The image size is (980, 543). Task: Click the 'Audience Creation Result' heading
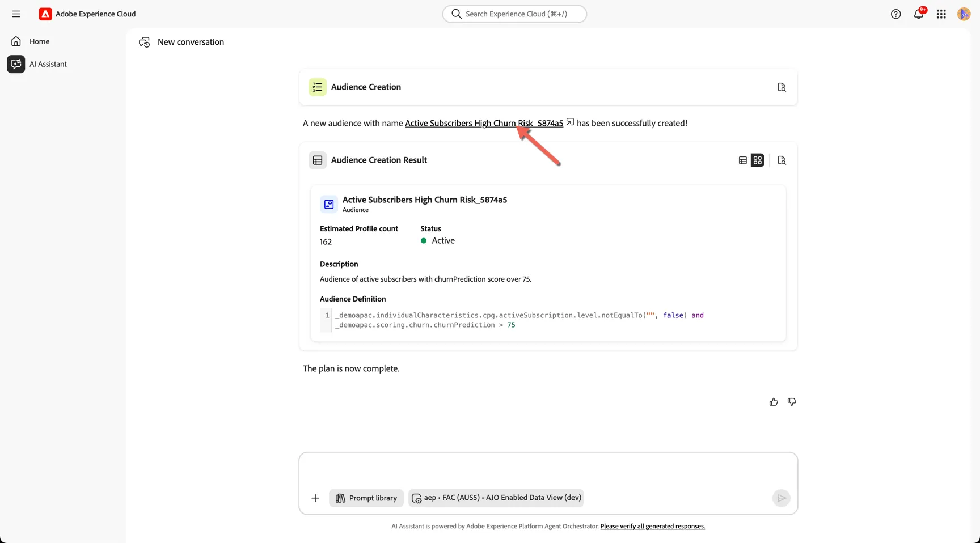(x=379, y=160)
